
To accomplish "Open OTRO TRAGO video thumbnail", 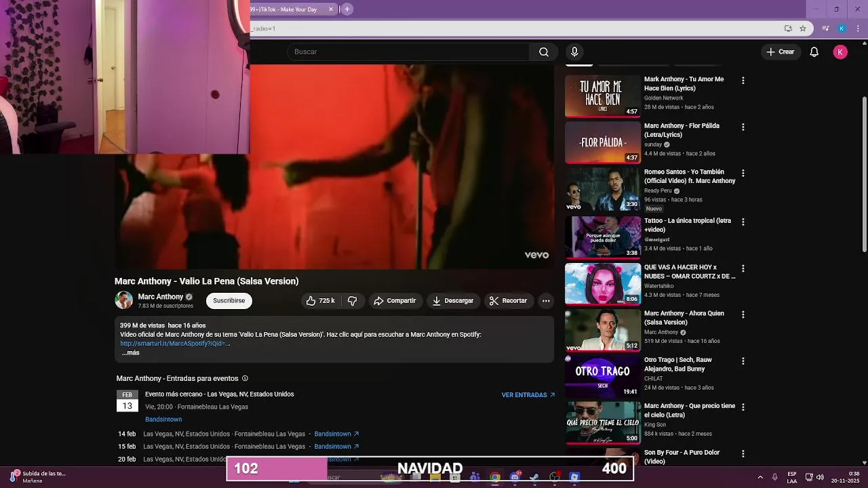I will coord(603,376).
